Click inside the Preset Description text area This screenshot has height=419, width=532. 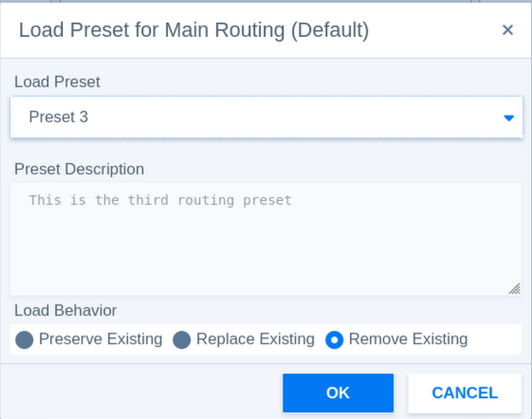266,239
